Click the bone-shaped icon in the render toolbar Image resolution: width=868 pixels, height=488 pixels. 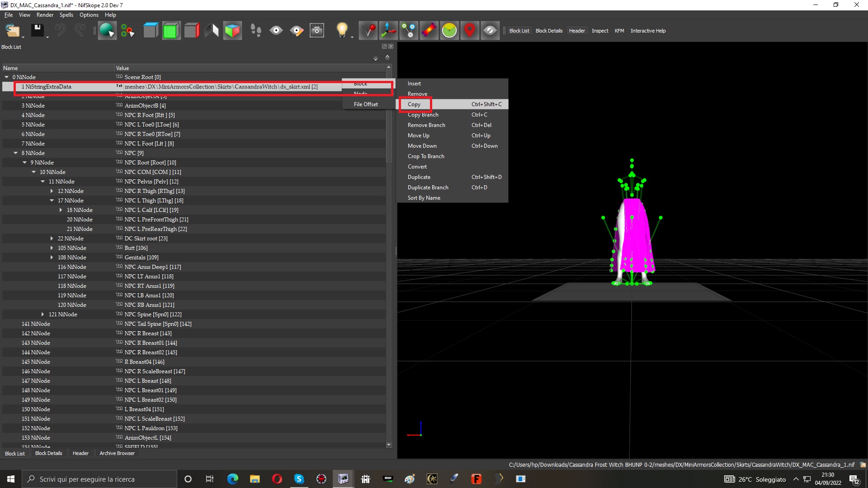pos(429,31)
